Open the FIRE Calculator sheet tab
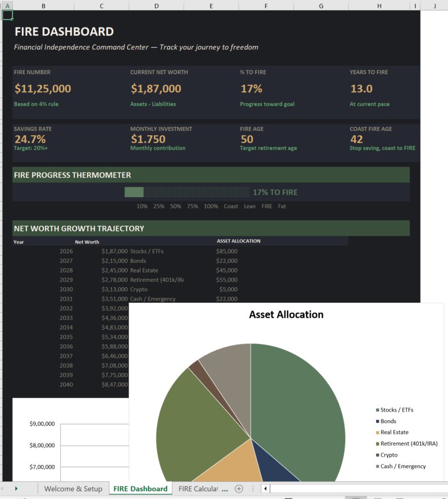Screen dimensions: 448x499 [x=198, y=489]
